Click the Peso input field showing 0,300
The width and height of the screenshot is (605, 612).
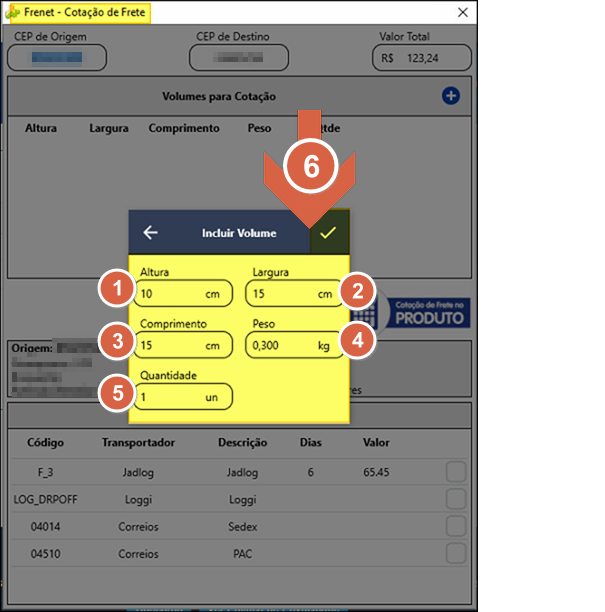294,345
